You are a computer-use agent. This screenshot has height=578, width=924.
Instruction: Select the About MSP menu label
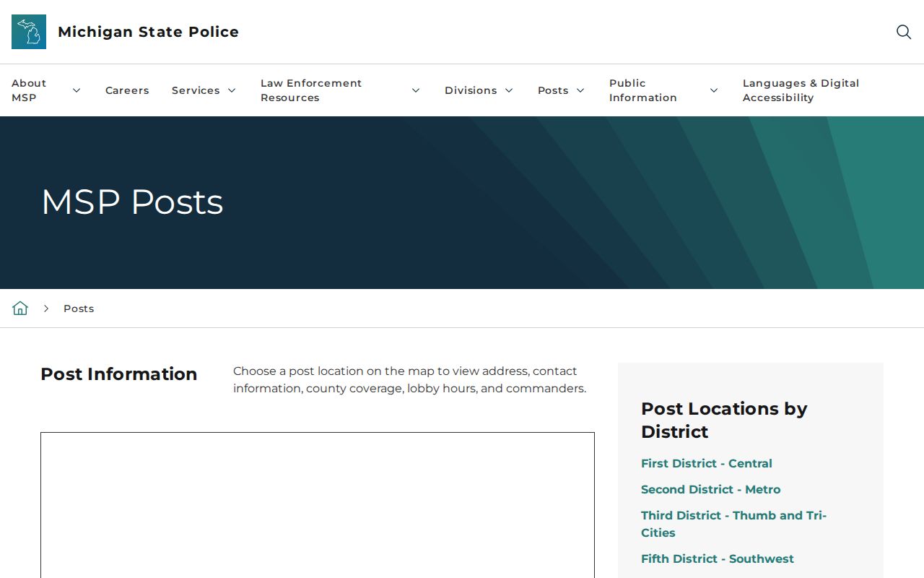tap(29, 90)
